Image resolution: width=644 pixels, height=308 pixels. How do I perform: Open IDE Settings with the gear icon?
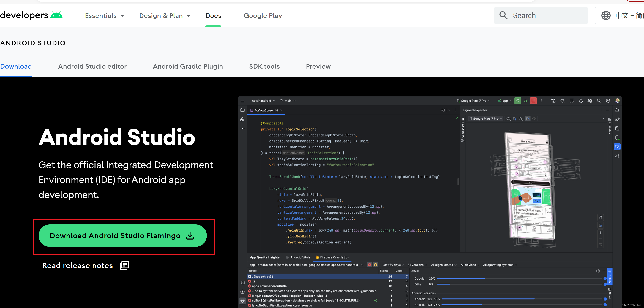point(608,101)
